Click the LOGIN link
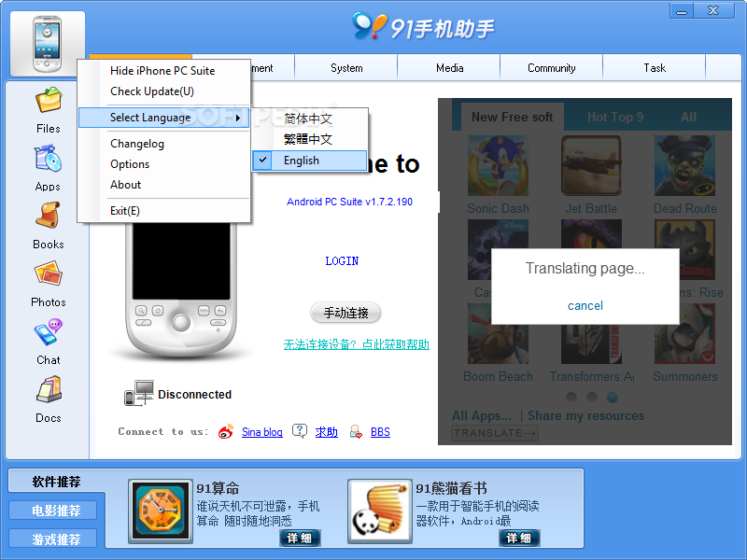Image resolution: width=747 pixels, height=560 pixels. tap(342, 261)
